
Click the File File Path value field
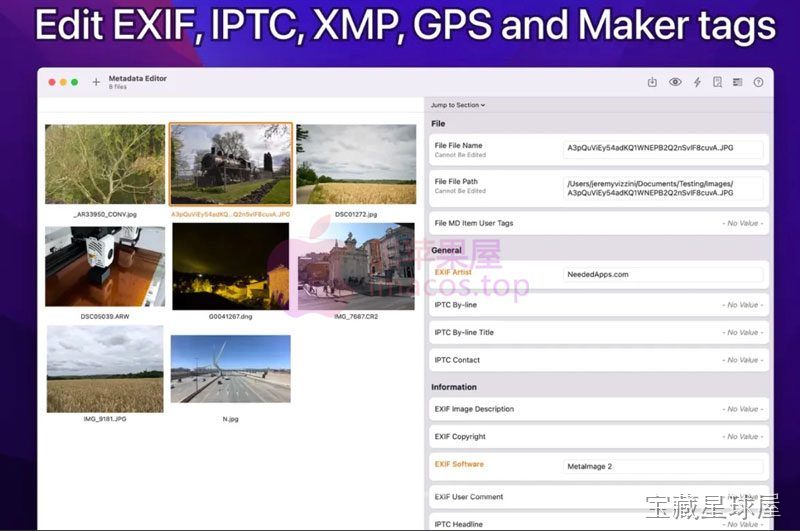[663, 188]
